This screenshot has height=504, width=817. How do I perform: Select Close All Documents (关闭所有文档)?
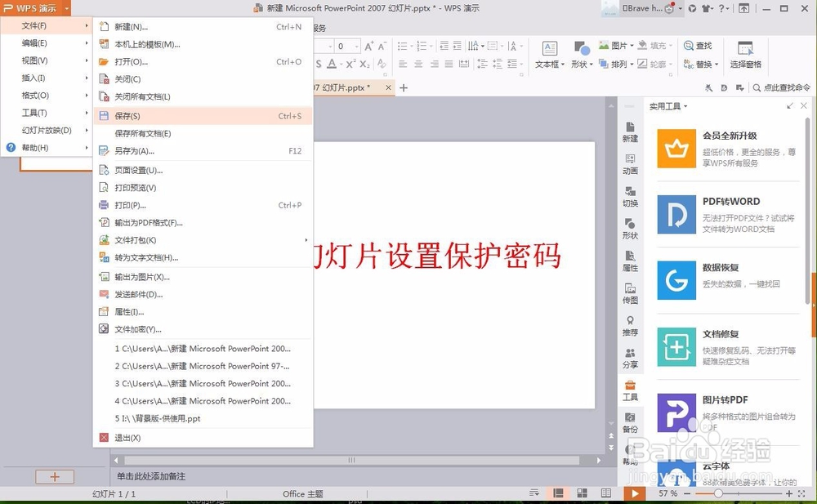point(203,96)
